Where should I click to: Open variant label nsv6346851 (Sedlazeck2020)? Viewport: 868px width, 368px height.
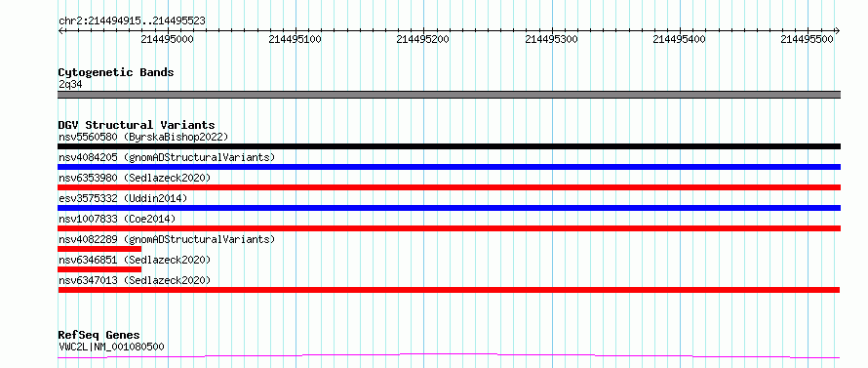click(x=135, y=260)
